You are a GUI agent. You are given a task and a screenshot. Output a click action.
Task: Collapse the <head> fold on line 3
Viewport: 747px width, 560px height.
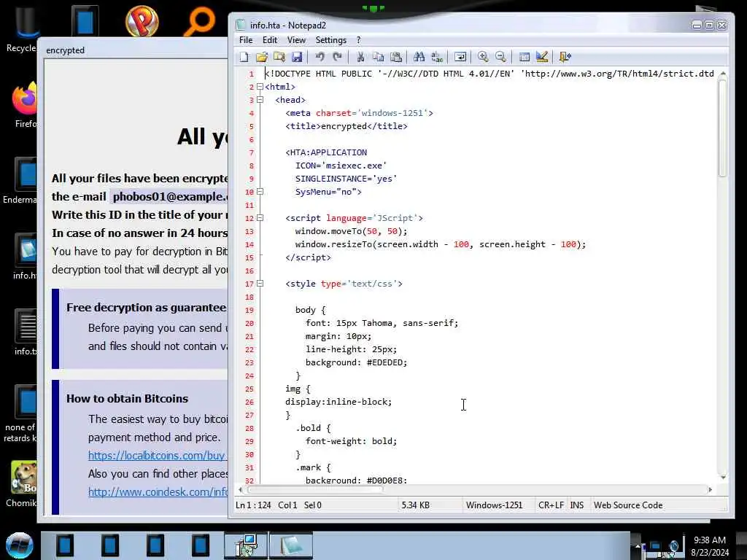coord(260,100)
